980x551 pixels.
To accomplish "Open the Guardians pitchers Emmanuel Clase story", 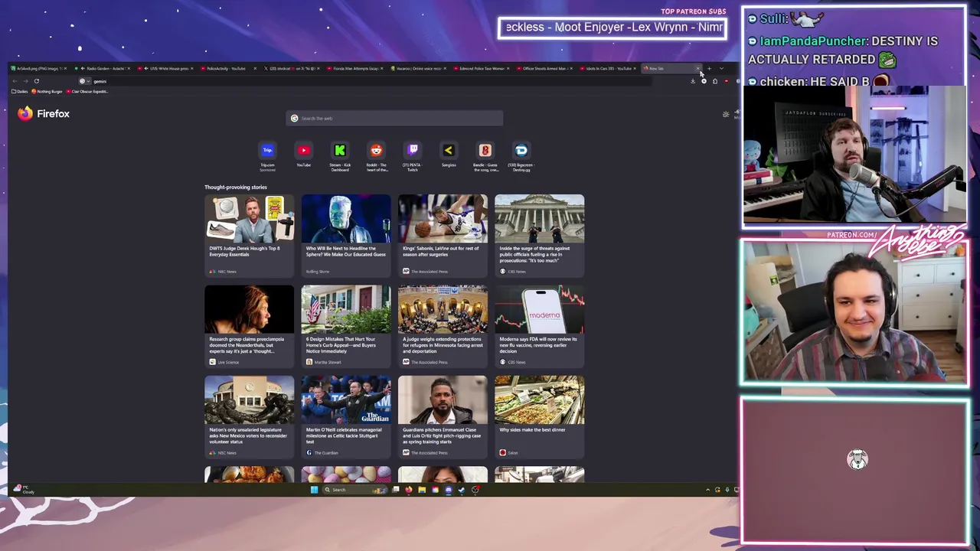I will pyautogui.click(x=443, y=416).
